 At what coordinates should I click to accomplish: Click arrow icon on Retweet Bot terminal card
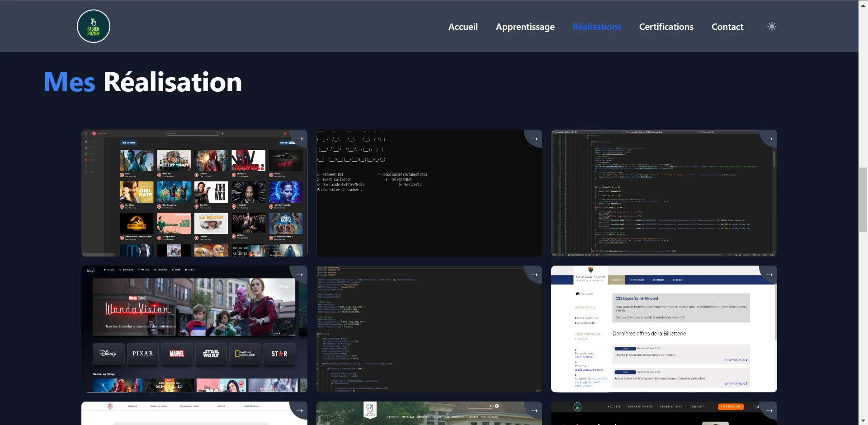(534, 139)
